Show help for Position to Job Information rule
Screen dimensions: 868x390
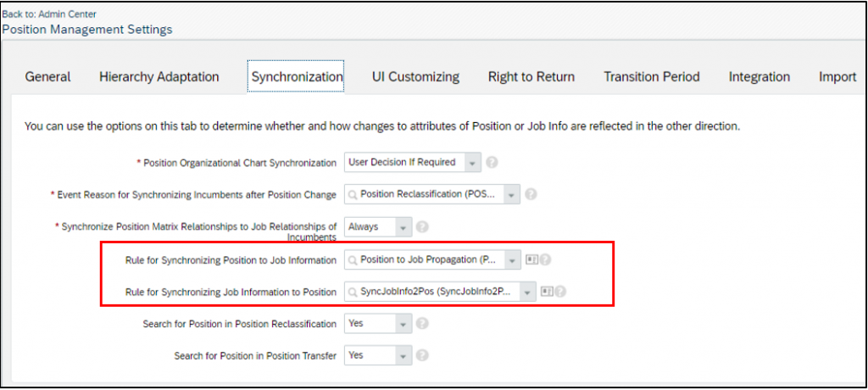[545, 259]
